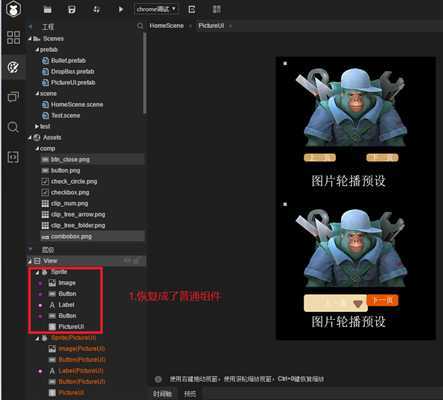Select the Image node in hierarchy
Viewport: 443px width, 400px height.
pyautogui.click(x=67, y=283)
